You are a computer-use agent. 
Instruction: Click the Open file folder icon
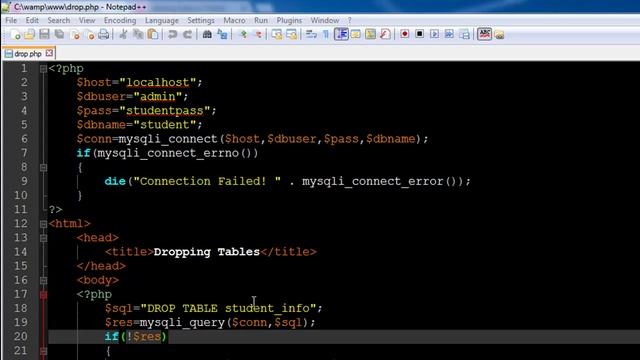pos(29,34)
